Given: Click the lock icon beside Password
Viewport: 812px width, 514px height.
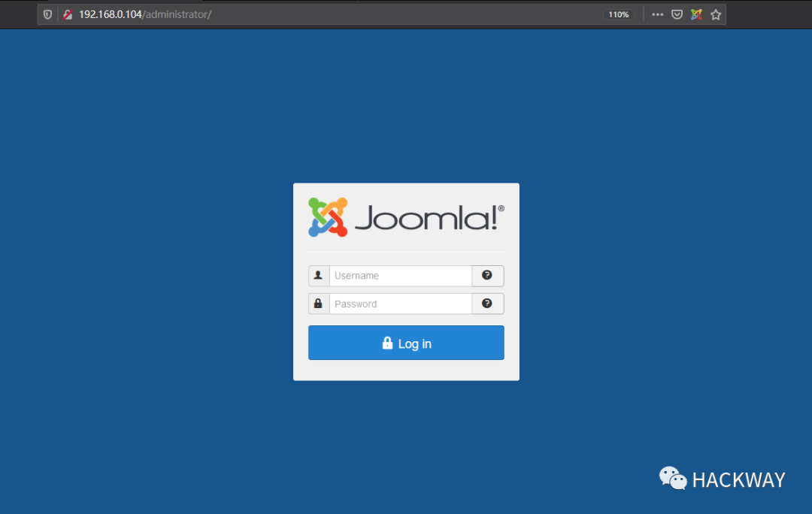Looking at the screenshot, I should click(319, 304).
